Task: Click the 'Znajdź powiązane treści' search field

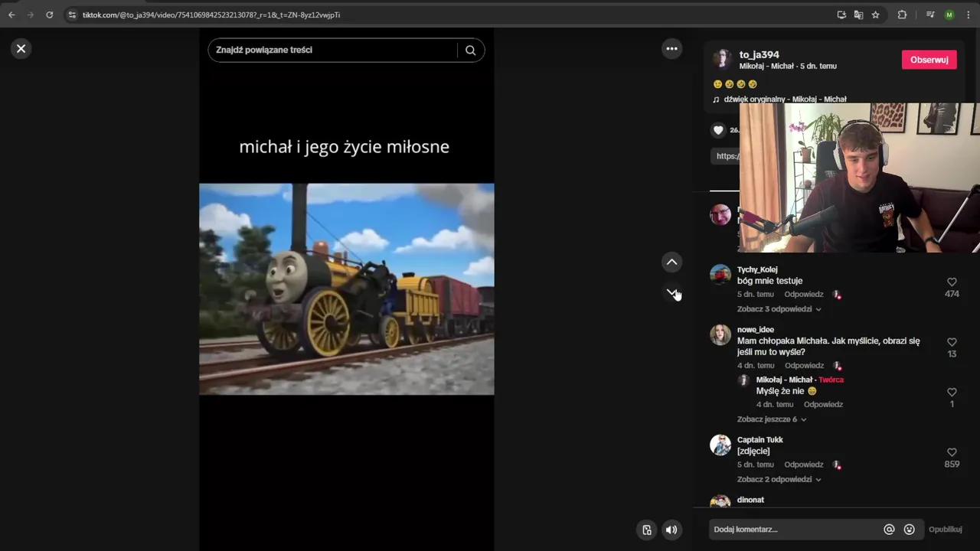Action: pos(333,50)
